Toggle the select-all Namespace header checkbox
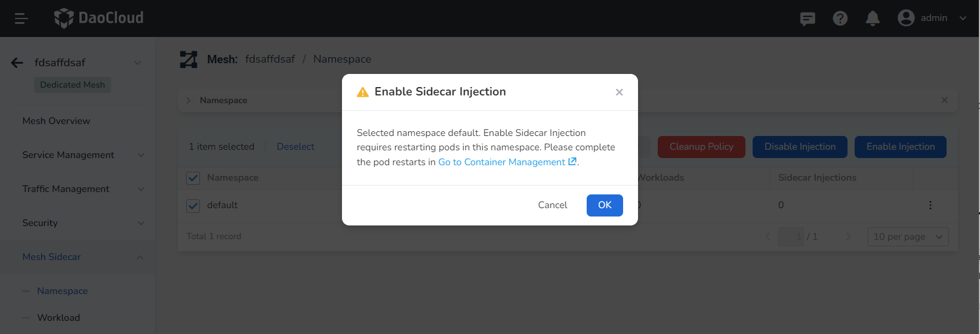 pyautogui.click(x=193, y=178)
